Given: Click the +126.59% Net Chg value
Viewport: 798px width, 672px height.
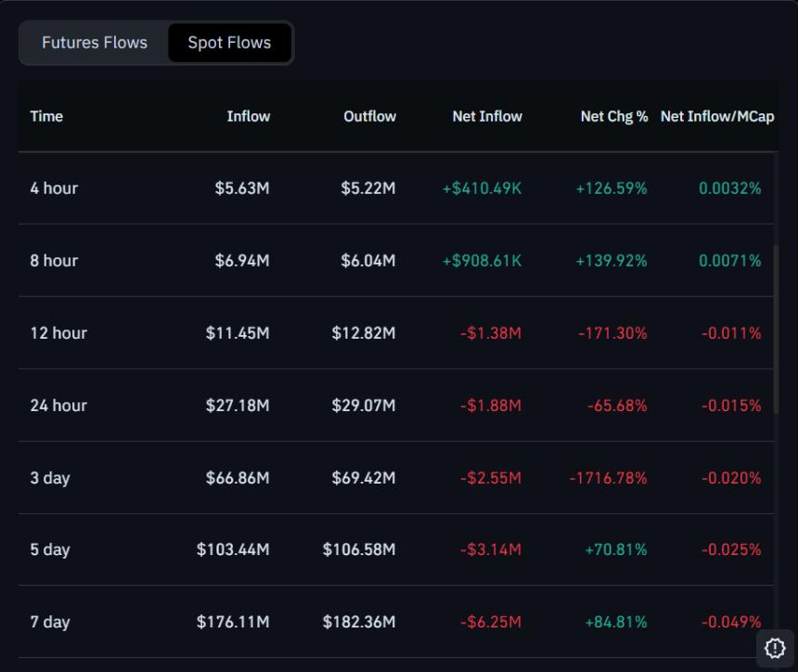Looking at the screenshot, I should point(614,187).
